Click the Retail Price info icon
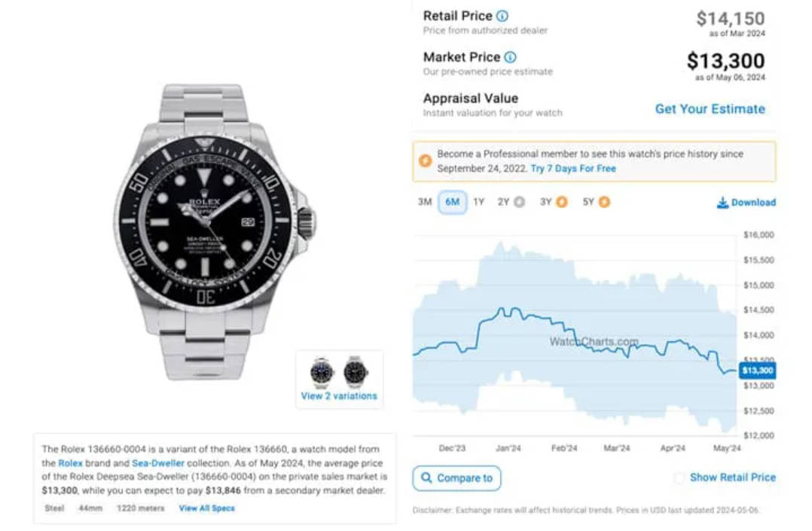This screenshot has width=812, height=531. click(502, 16)
